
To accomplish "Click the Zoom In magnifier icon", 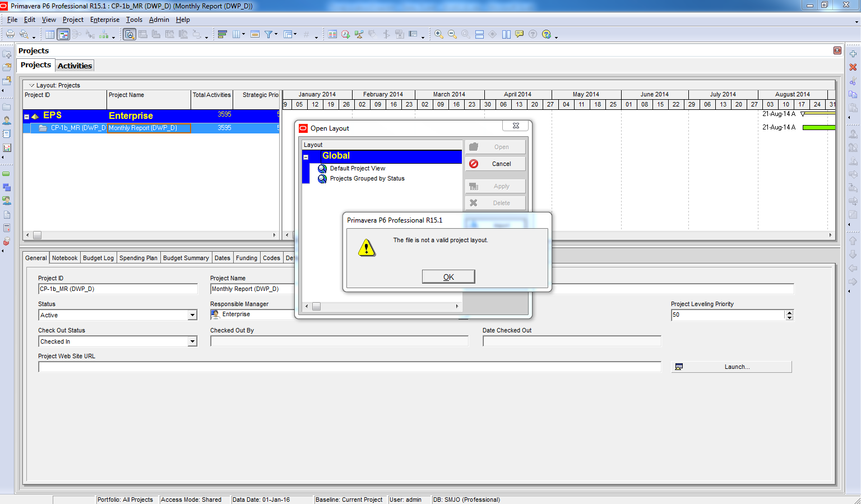I will (x=439, y=34).
